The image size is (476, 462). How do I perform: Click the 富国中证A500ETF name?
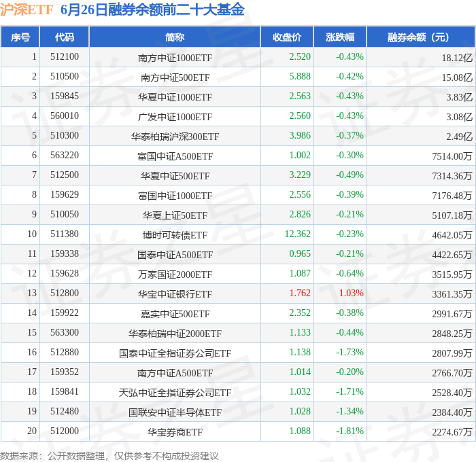tap(175, 156)
